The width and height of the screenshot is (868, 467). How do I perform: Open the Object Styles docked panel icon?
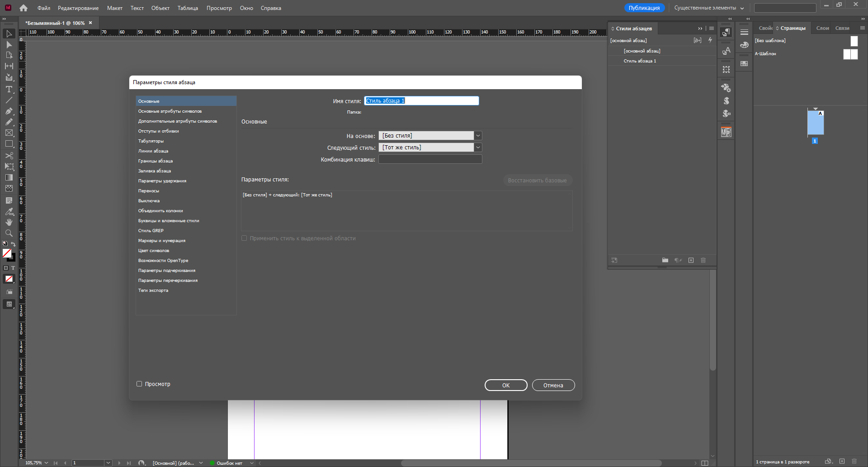pos(726,69)
